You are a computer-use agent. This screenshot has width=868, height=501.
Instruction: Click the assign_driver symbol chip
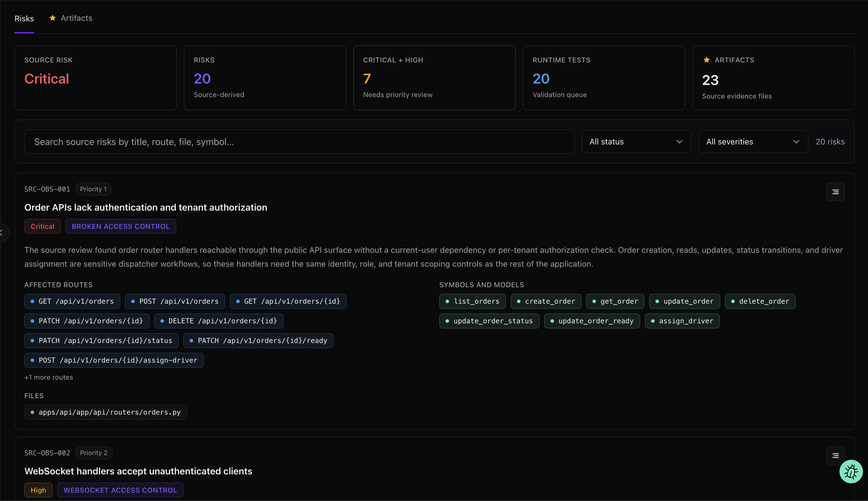click(682, 321)
